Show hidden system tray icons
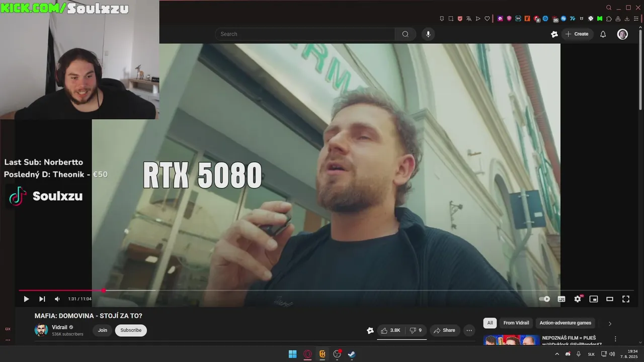Image resolution: width=644 pixels, height=362 pixels. 557,354
